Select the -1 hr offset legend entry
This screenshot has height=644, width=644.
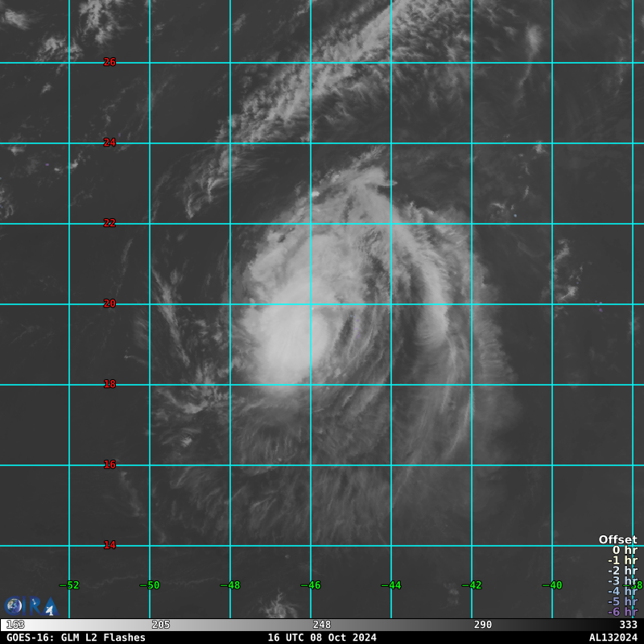pyautogui.click(x=622, y=561)
